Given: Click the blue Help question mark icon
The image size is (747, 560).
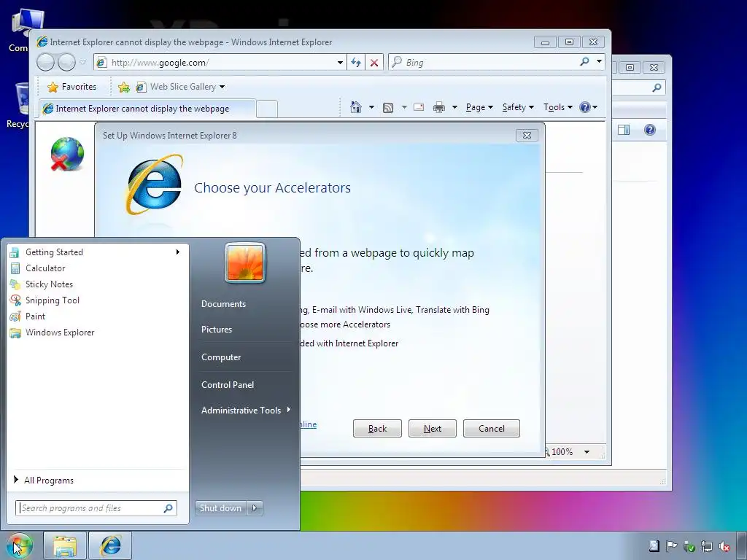Looking at the screenshot, I should pyautogui.click(x=584, y=107).
